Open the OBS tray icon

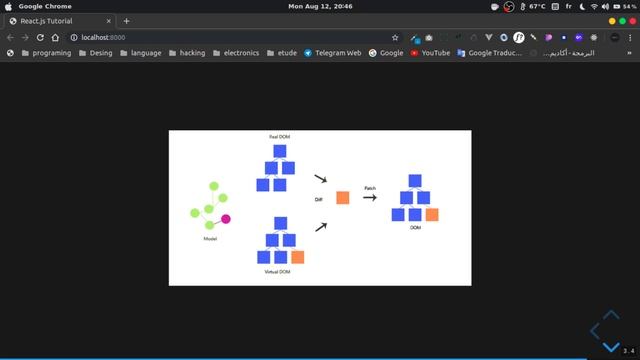coord(509,7)
